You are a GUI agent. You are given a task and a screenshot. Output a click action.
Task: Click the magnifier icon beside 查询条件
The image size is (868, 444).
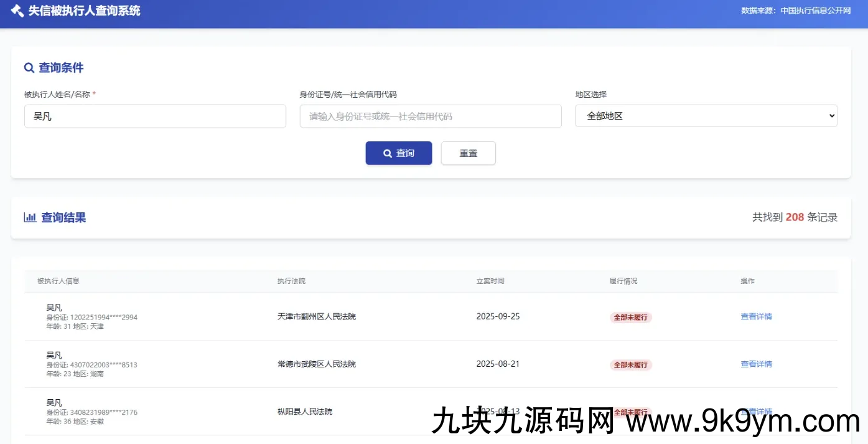(x=29, y=68)
